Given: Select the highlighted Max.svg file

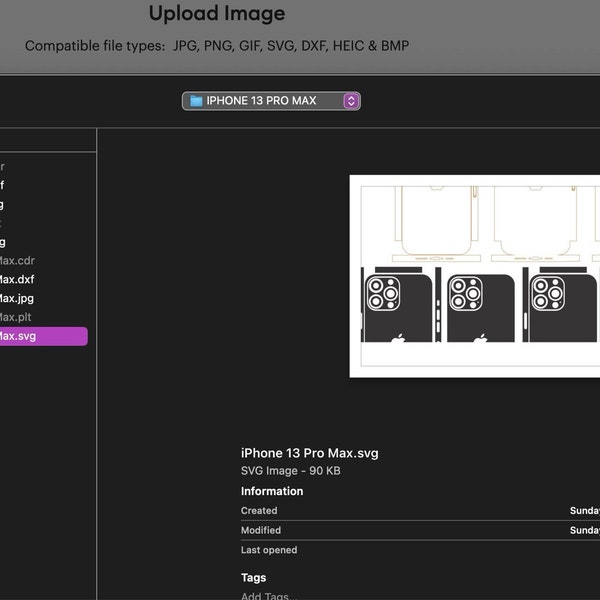Looking at the screenshot, I should click(x=44, y=336).
